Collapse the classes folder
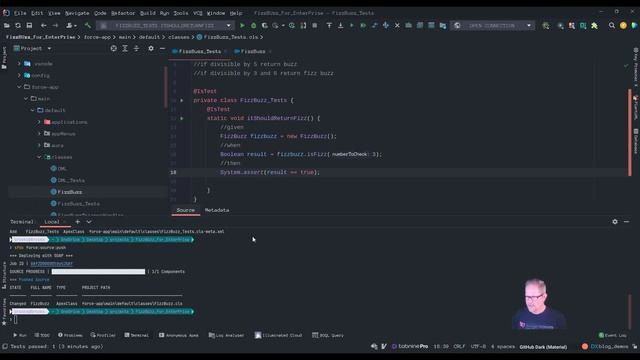The width and height of the screenshot is (640, 360). [x=40, y=157]
